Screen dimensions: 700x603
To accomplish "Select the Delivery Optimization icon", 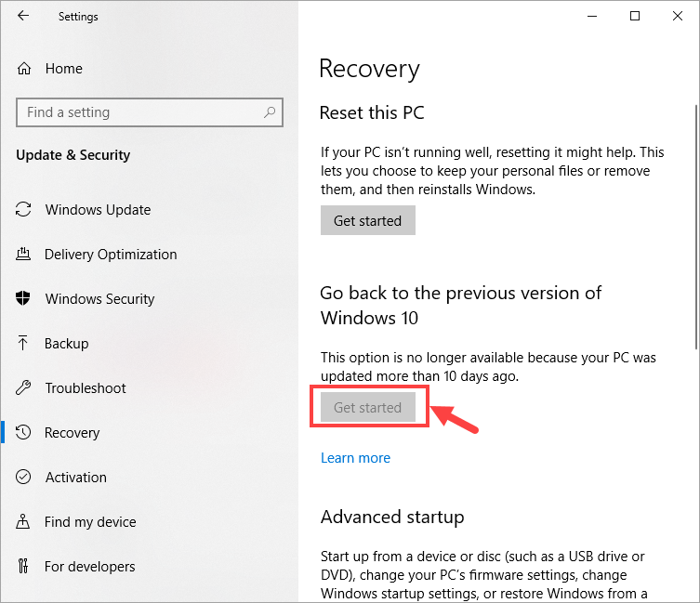I will point(23,254).
